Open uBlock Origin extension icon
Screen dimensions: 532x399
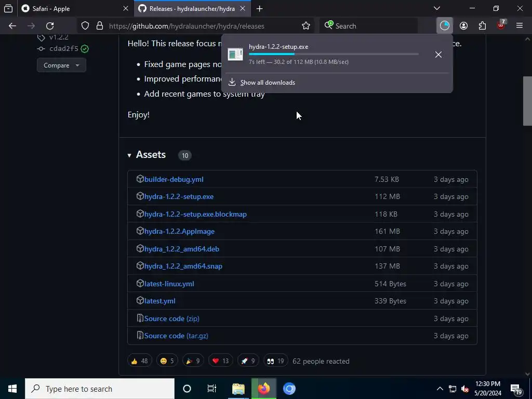pyautogui.click(x=501, y=25)
